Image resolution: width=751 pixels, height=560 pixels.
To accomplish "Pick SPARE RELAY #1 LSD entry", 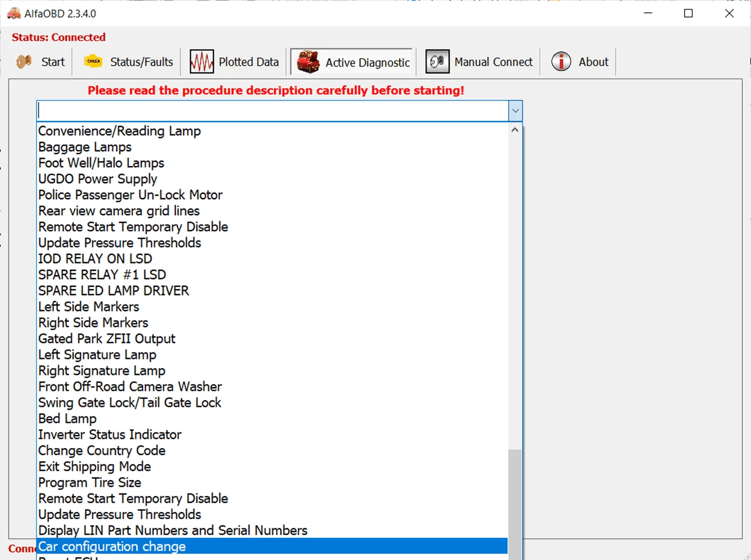I will click(272, 274).
